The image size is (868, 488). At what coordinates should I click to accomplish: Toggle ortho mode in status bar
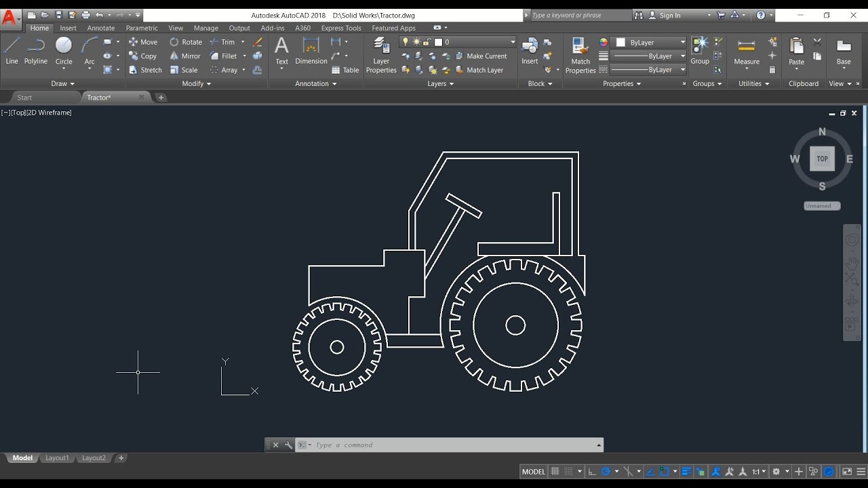(x=592, y=472)
